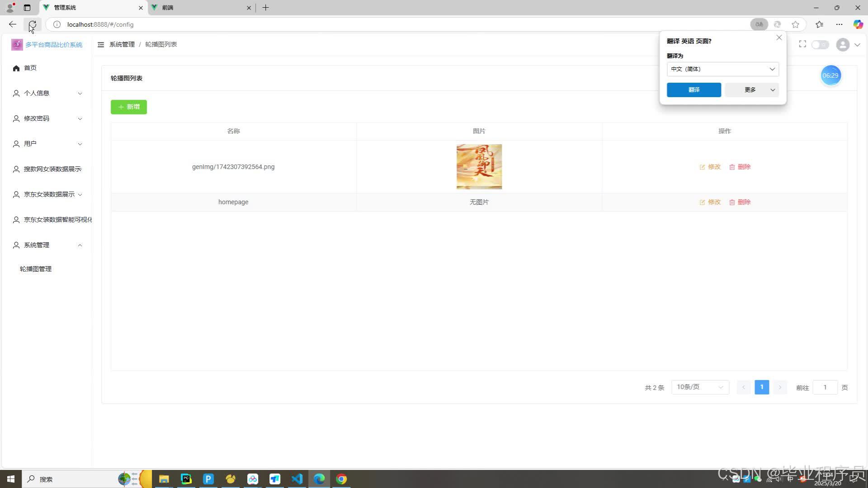This screenshot has height=488, width=868.
Task: Toggle the dark mode switch
Action: 820,45
